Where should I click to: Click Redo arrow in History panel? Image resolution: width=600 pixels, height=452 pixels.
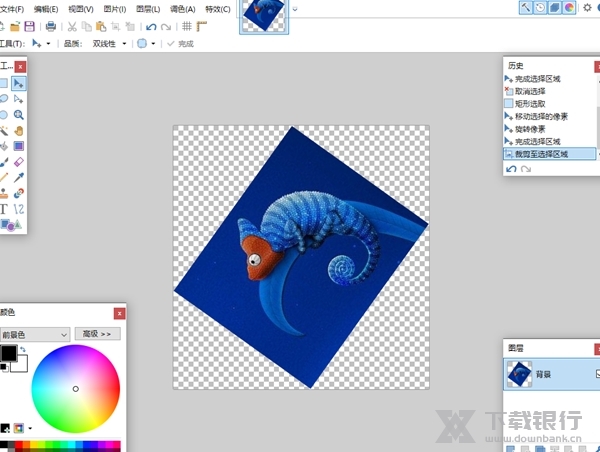click(526, 169)
